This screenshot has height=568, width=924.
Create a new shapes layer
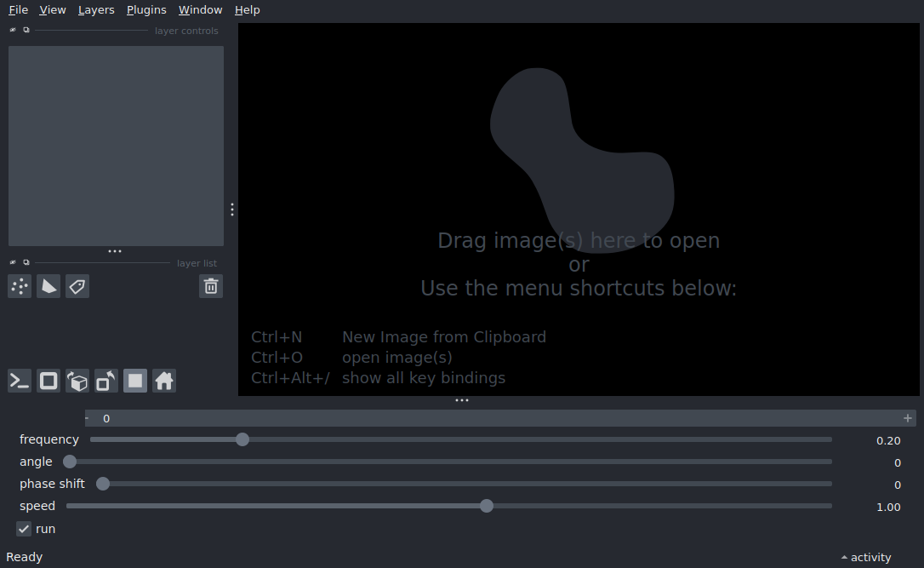tap(48, 287)
